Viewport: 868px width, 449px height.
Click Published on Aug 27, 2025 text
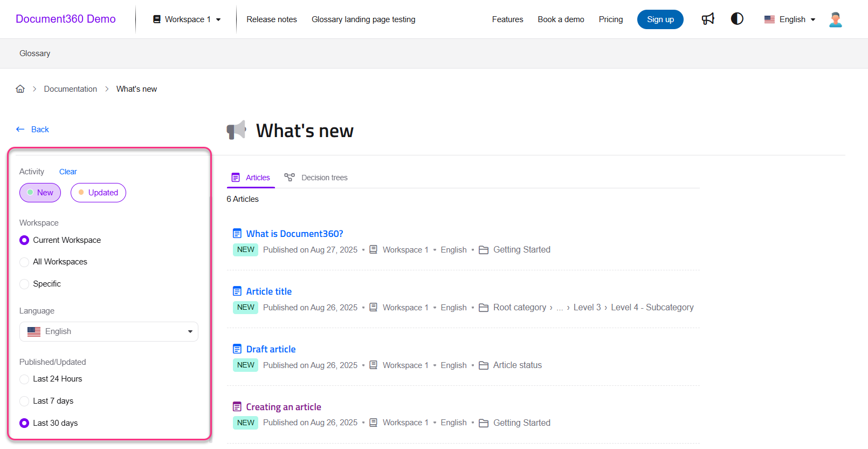pyautogui.click(x=311, y=250)
